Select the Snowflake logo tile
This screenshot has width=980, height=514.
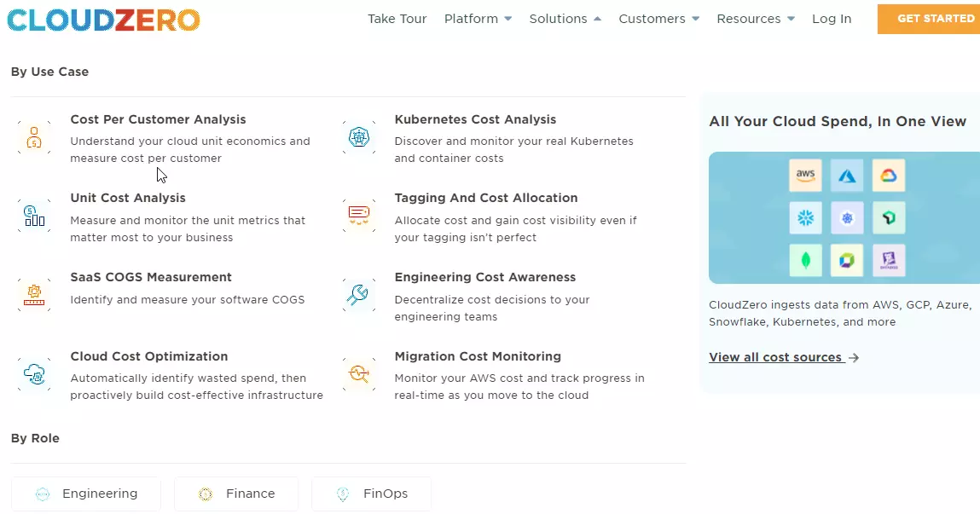[x=804, y=217]
